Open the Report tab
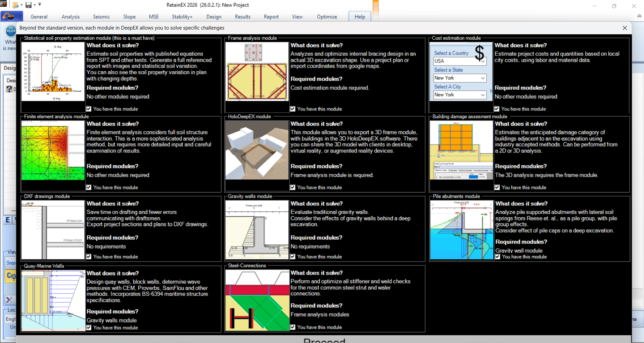Viewport: 644px width, 343px height. [271, 17]
